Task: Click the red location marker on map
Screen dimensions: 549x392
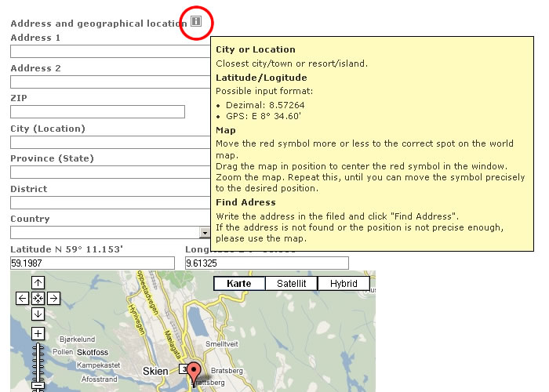Action: click(x=194, y=373)
